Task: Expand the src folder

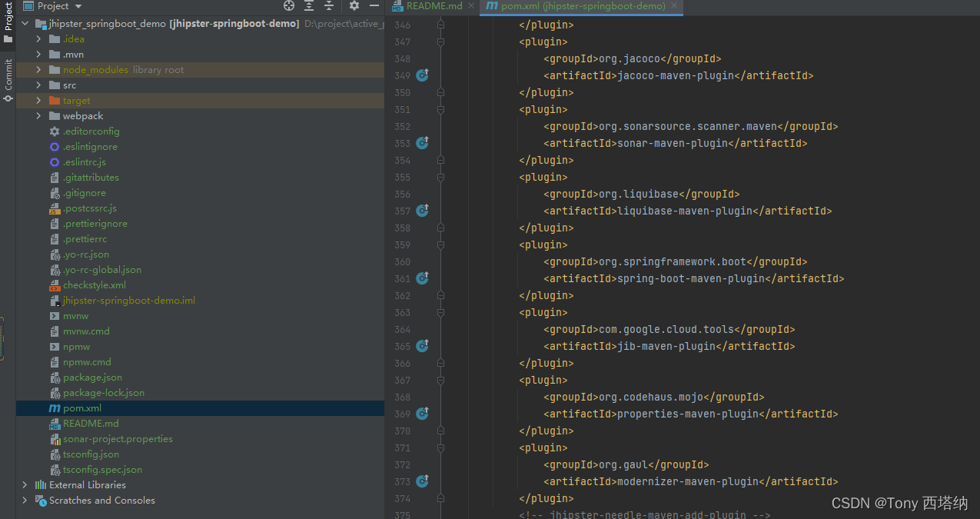Action: 39,85
